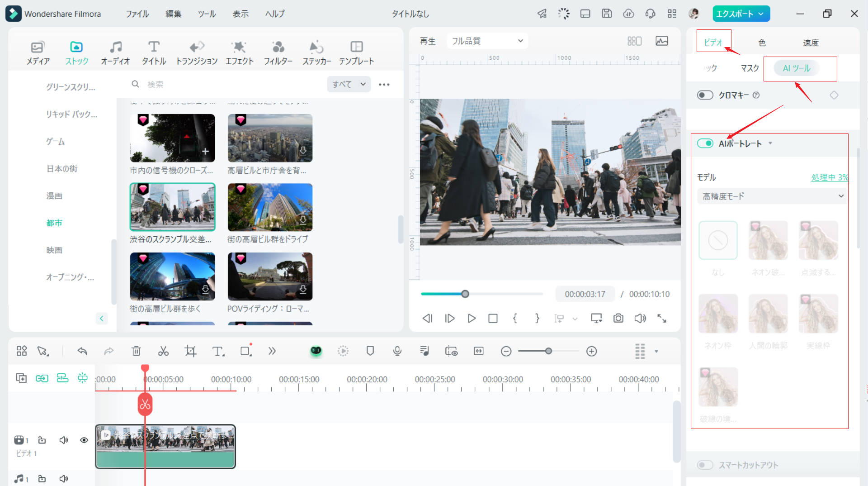Click the trash delete icon in timeline toolbar
868x486 pixels.
tap(136, 351)
